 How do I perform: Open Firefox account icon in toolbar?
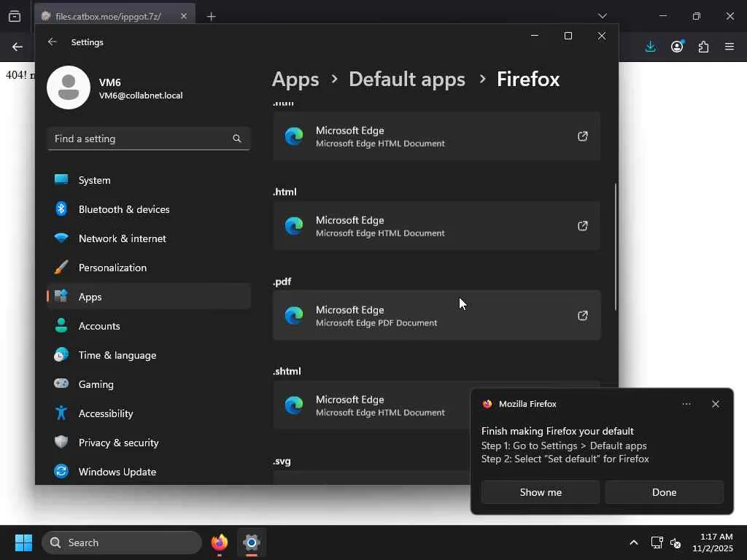click(x=677, y=47)
